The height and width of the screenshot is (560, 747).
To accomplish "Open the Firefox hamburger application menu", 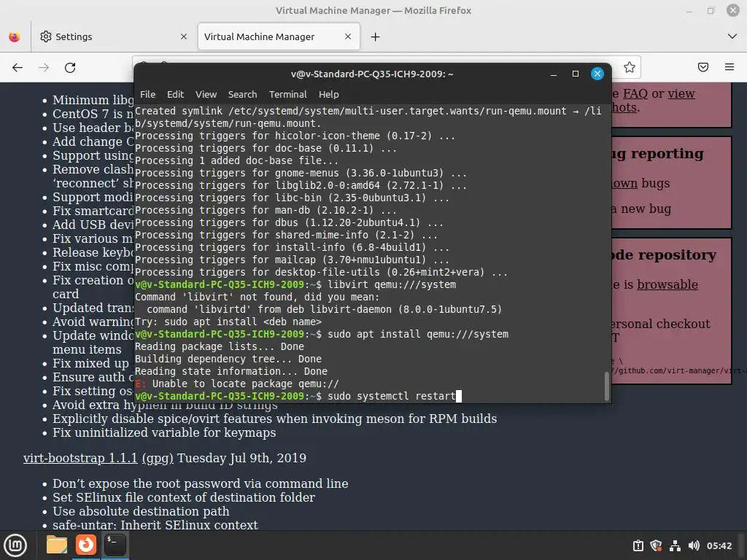I will pyautogui.click(x=729, y=67).
